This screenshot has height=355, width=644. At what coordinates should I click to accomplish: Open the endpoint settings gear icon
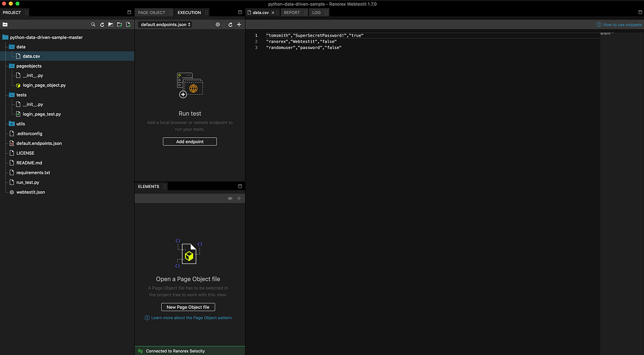(x=218, y=24)
